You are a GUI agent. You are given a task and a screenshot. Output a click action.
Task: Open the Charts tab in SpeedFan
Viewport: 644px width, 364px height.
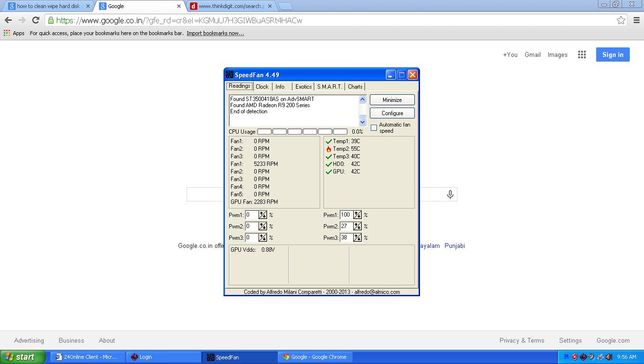[355, 87]
